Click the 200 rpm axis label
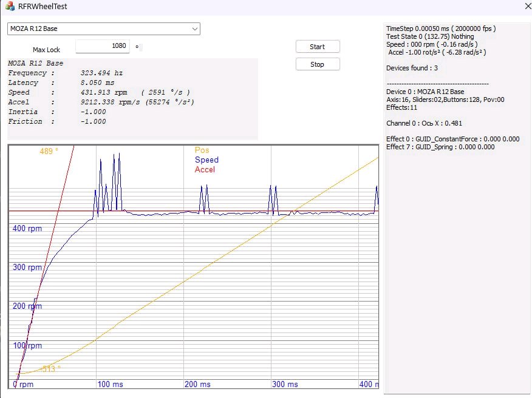 (x=27, y=306)
